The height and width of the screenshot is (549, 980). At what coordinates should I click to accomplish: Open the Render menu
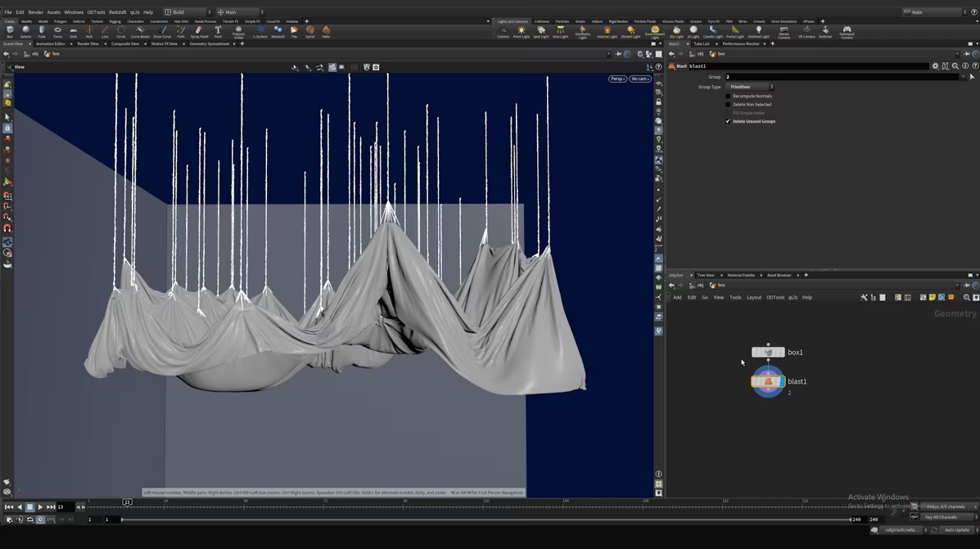[x=36, y=12]
